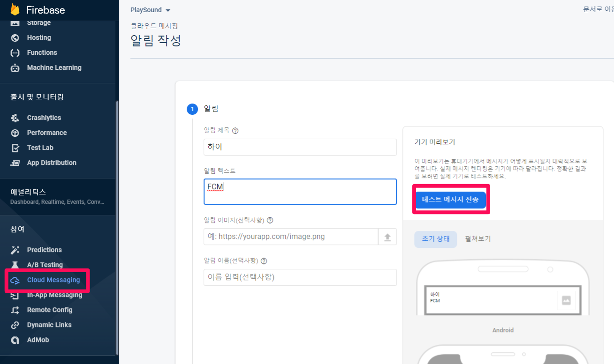Screen dimensions: 614x364
Task: Open Predictions via its magic wand icon
Action: pos(15,250)
